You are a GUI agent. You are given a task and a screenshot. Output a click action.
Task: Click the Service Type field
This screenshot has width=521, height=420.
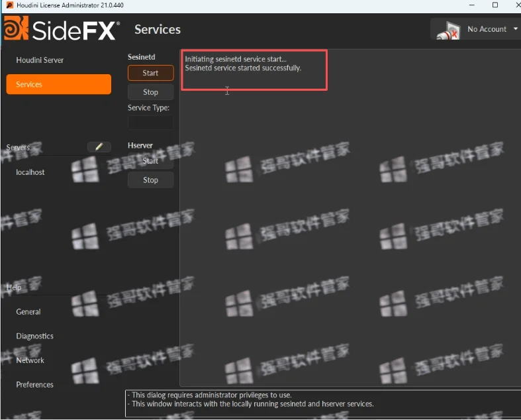(x=150, y=123)
